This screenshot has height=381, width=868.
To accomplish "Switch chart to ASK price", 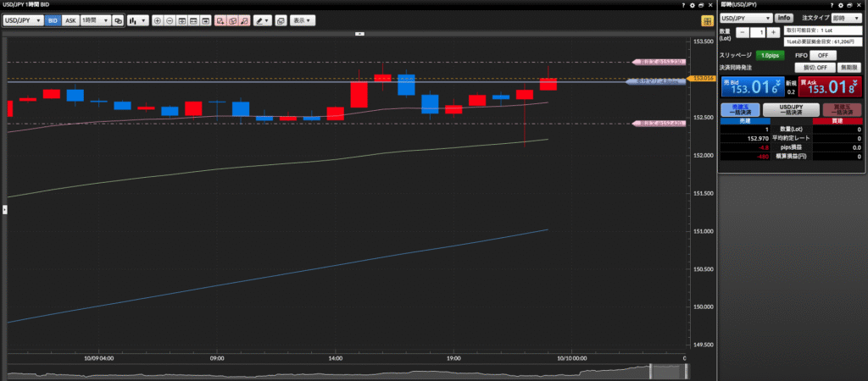I will [x=70, y=20].
